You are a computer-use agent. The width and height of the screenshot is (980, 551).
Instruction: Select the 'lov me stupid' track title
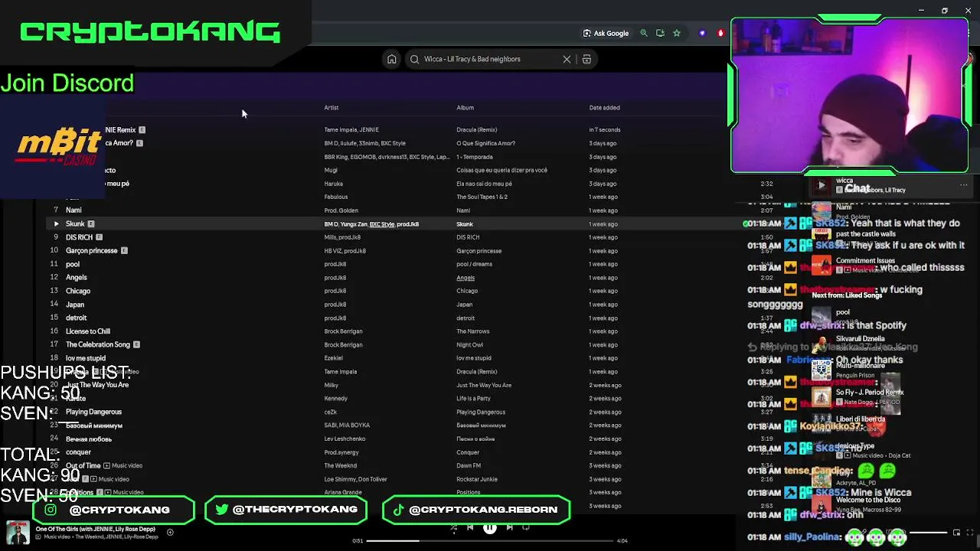pyautogui.click(x=86, y=358)
